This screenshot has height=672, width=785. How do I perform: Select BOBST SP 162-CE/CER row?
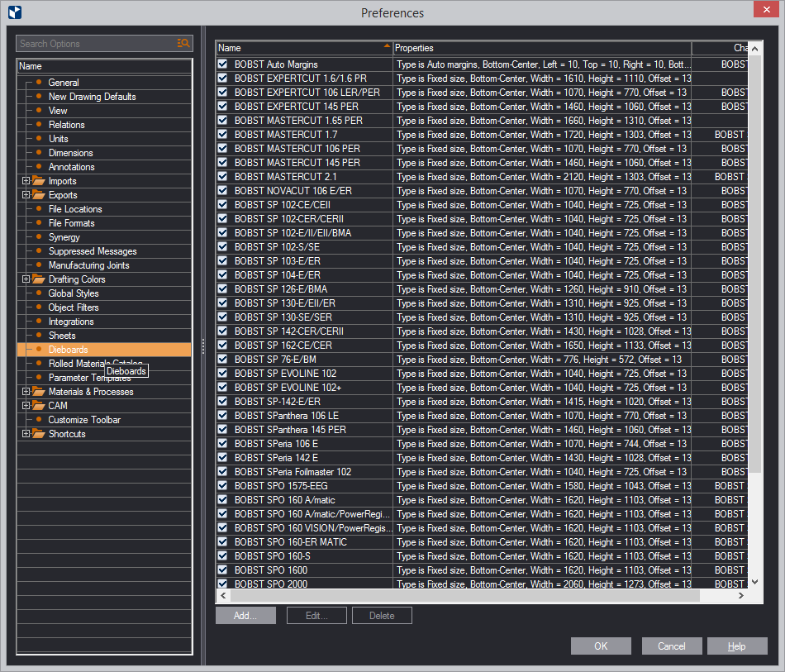coord(482,345)
